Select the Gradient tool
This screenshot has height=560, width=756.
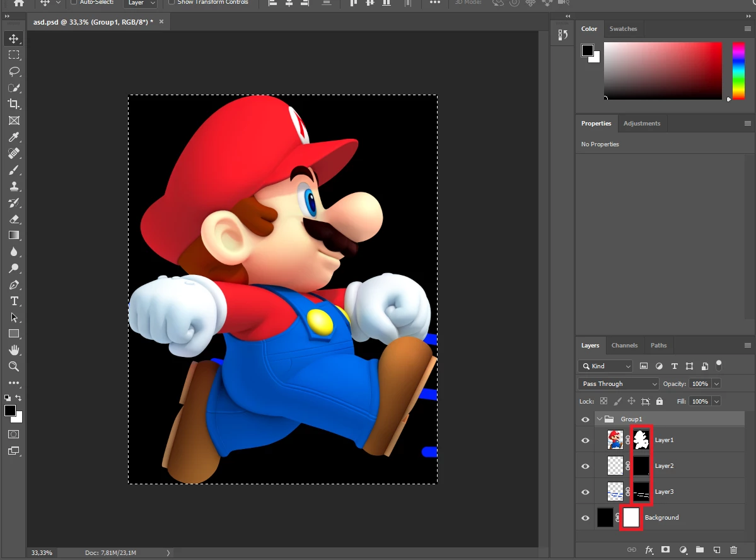14,235
